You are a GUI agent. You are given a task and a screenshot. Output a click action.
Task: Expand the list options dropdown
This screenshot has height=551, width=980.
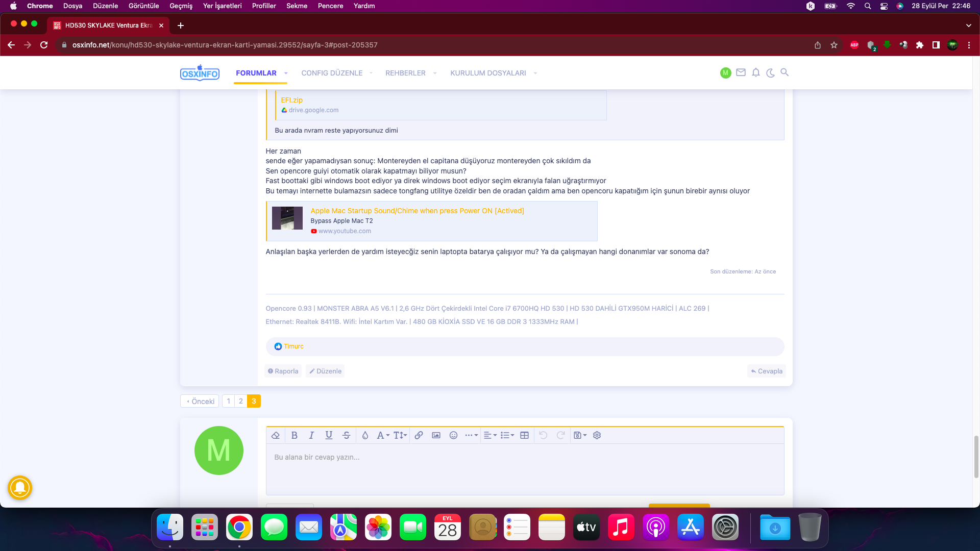[x=507, y=435]
